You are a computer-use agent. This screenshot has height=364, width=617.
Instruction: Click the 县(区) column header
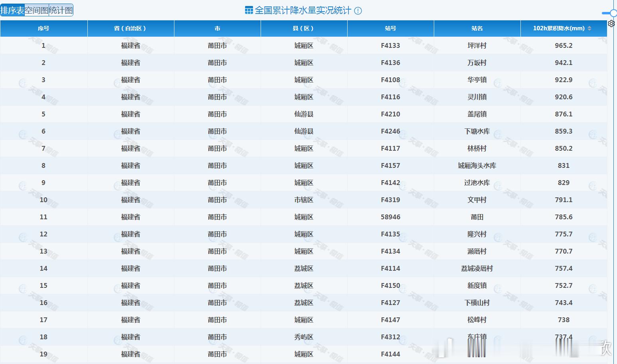pos(303,28)
